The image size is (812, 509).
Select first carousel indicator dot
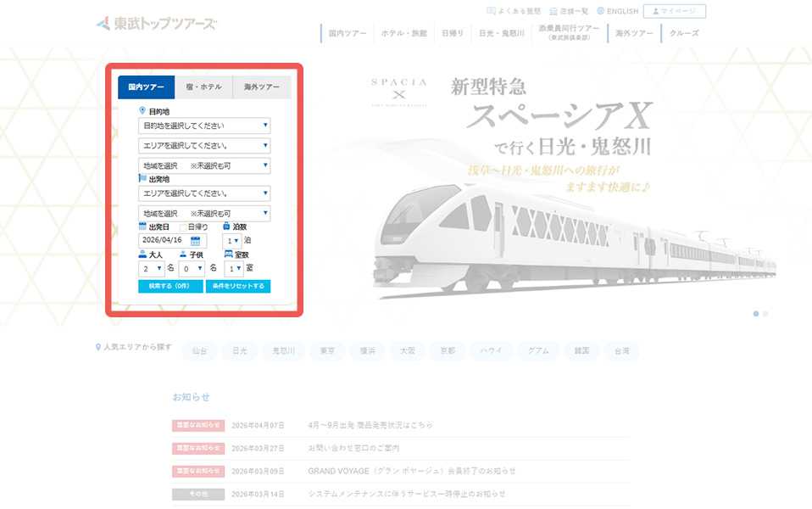(756, 314)
